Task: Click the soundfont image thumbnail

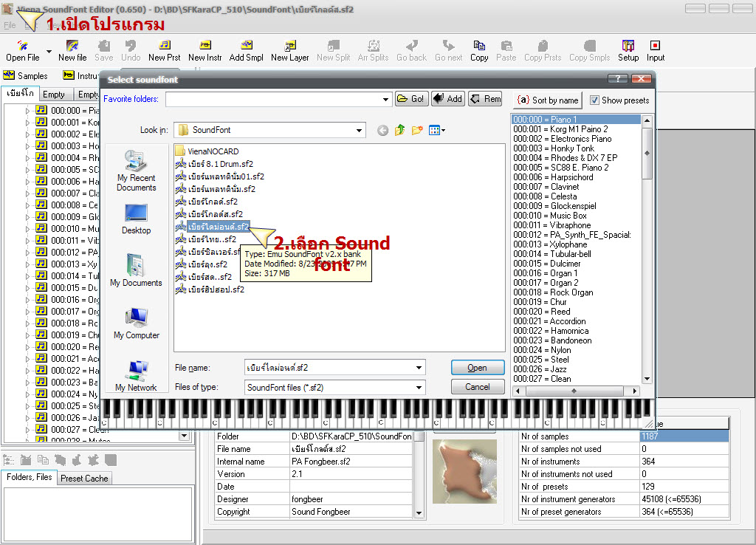Action: (x=464, y=471)
